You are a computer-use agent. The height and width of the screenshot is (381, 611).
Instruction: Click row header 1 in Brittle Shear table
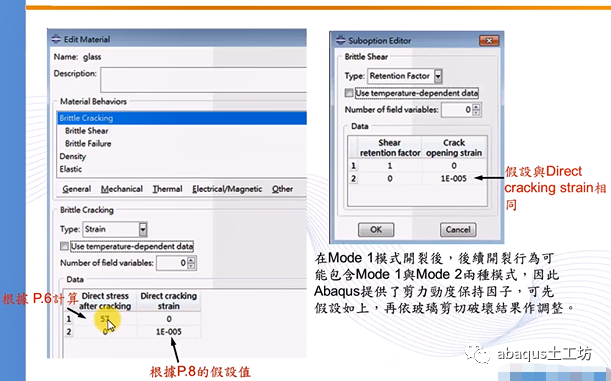click(x=353, y=166)
